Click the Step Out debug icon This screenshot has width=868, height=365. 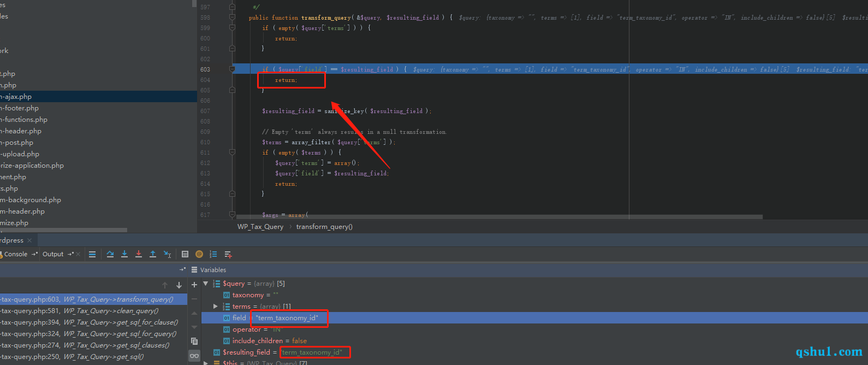point(153,254)
